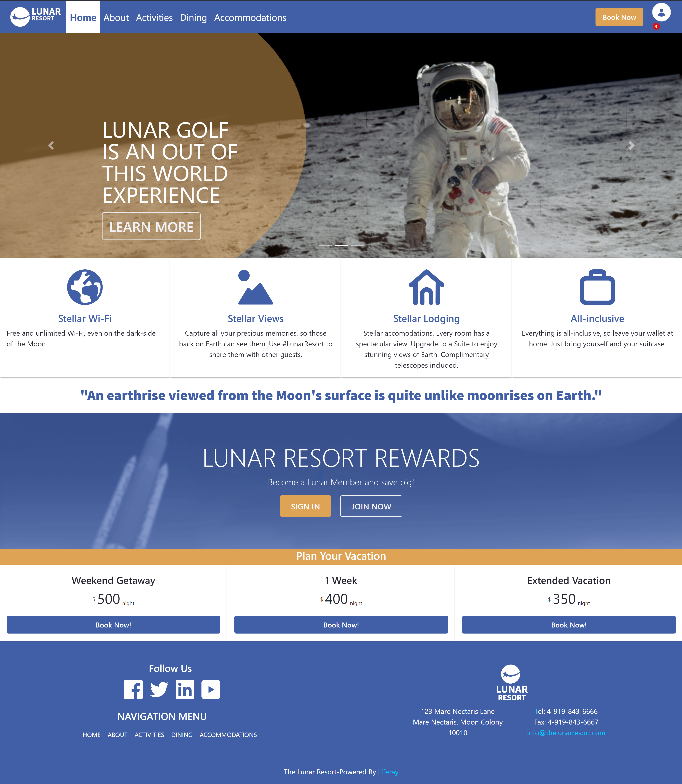Navigate to the About menu item
682x784 pixels.
click(116, 17)
